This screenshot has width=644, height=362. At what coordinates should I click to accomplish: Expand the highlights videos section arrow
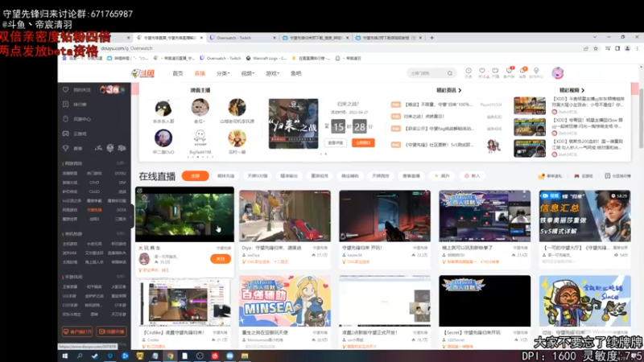pyautogui.click(x=583, y=90)
